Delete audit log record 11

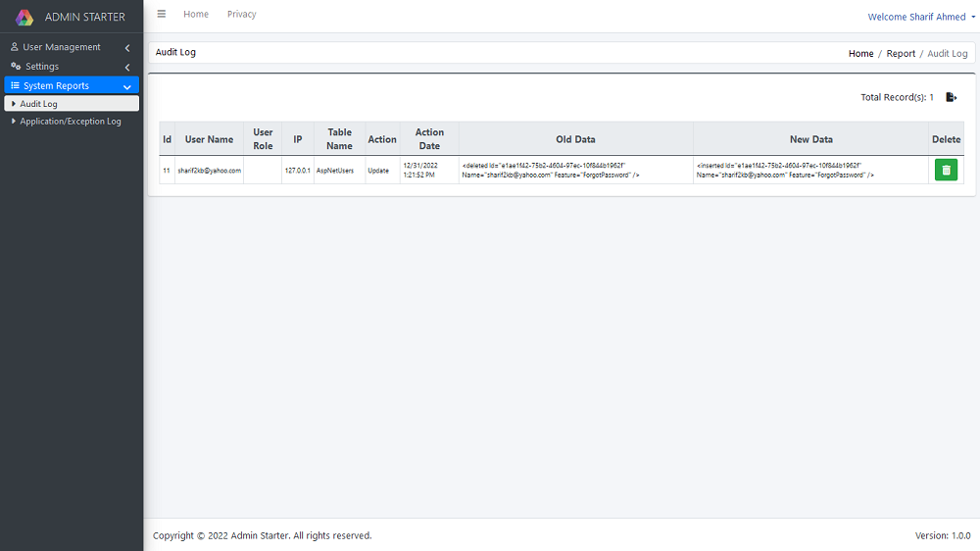946,171
